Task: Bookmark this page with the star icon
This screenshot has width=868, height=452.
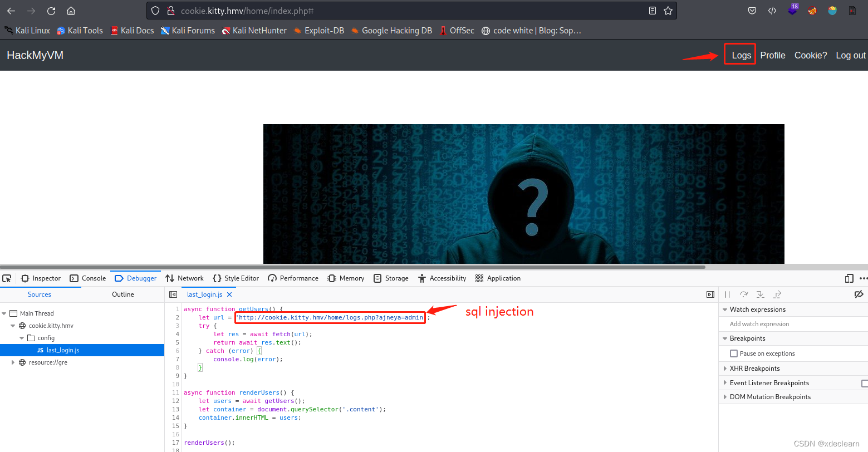Action: coord(668,11)
